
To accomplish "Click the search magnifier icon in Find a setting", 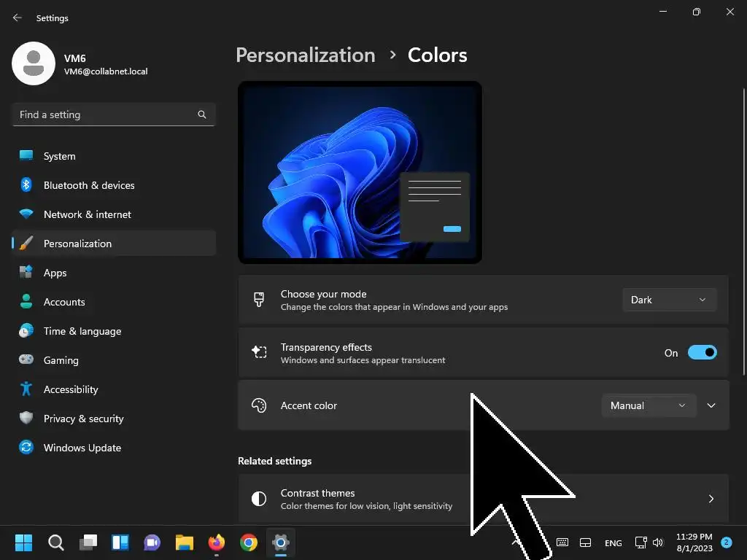I will (x=202, y=114).
